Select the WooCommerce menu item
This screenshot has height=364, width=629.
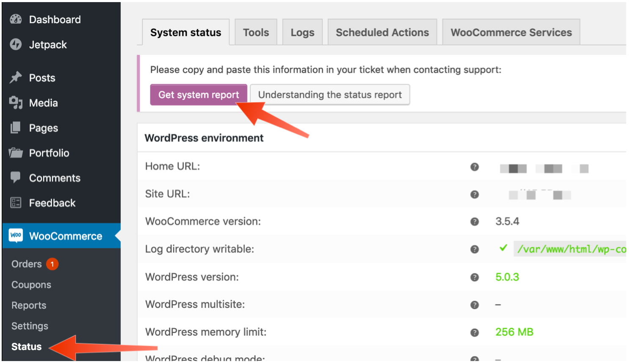click(x=61, y=236)
